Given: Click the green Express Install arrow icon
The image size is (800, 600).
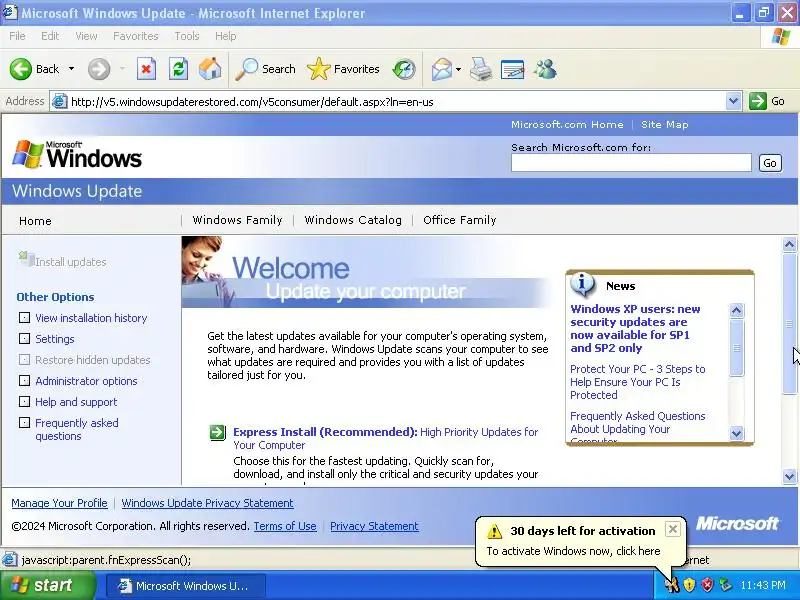Looking at the screenshot, I should pos(217,433).
